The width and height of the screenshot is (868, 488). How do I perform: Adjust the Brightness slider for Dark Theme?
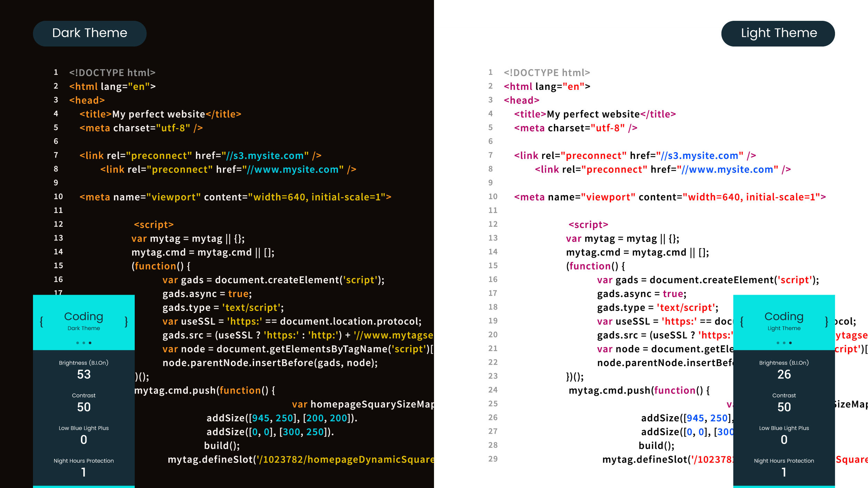(x=83, y=373)
